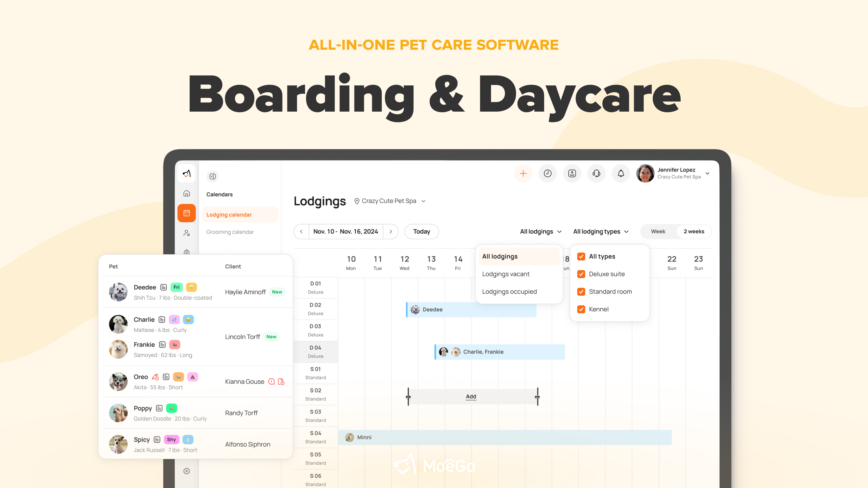Open the settings gear in sidebar

click(x=187, y=471)
